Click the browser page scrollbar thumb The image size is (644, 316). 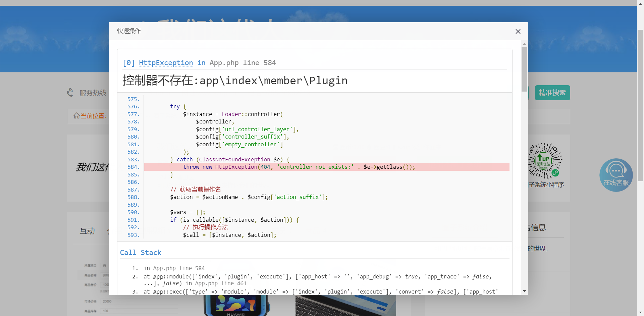click(x=640, y=104)
